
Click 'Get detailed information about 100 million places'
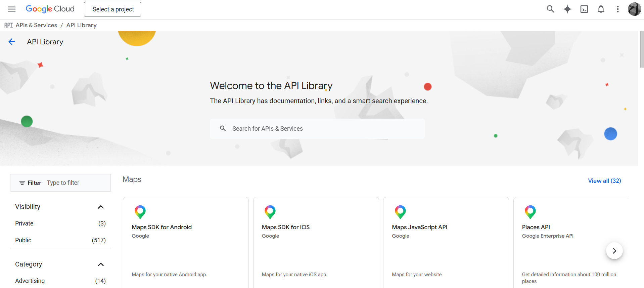[569, 278]
